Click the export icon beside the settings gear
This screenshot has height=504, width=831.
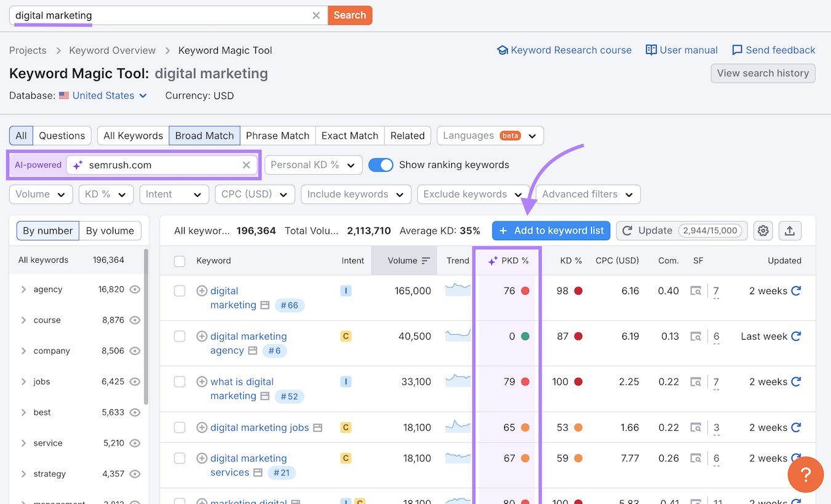click(x=790, y=230)
